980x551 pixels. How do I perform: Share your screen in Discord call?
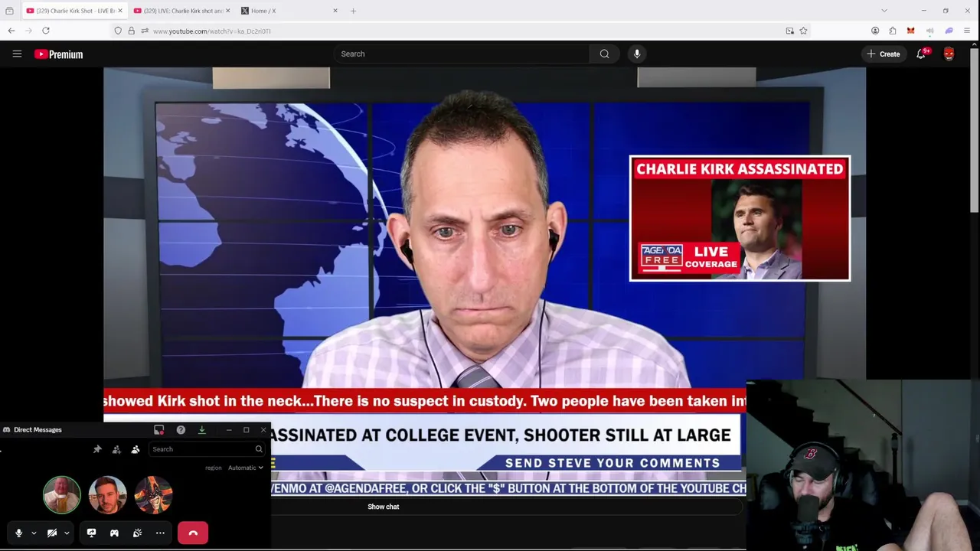click(x=91, y=533)
